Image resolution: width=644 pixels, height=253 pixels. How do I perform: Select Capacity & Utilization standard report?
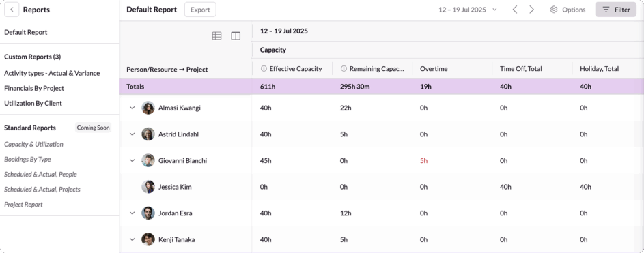[33, 145]
